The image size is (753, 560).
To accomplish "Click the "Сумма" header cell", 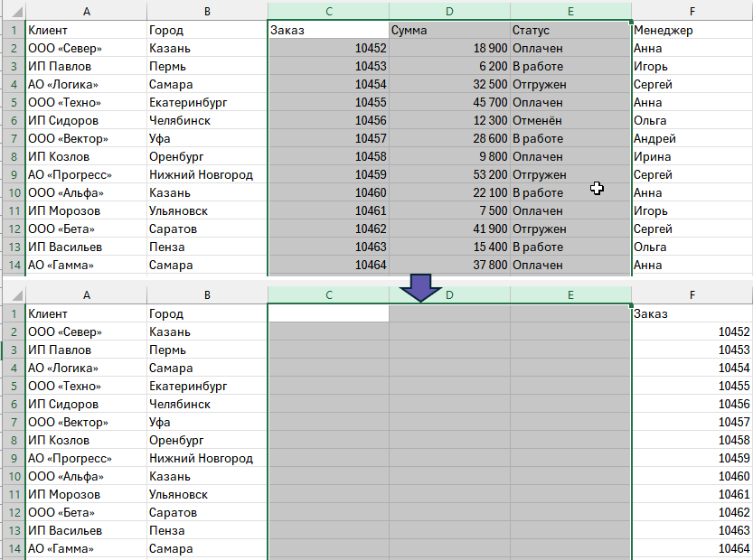I will [449, 30].
